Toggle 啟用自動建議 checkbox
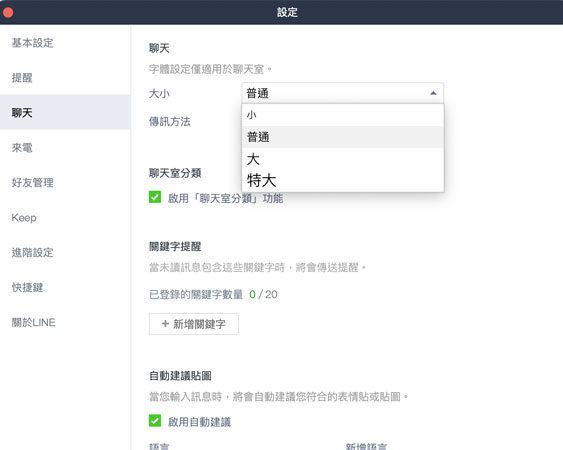This screenshot has height=450, width=563. tap(155, 421)
